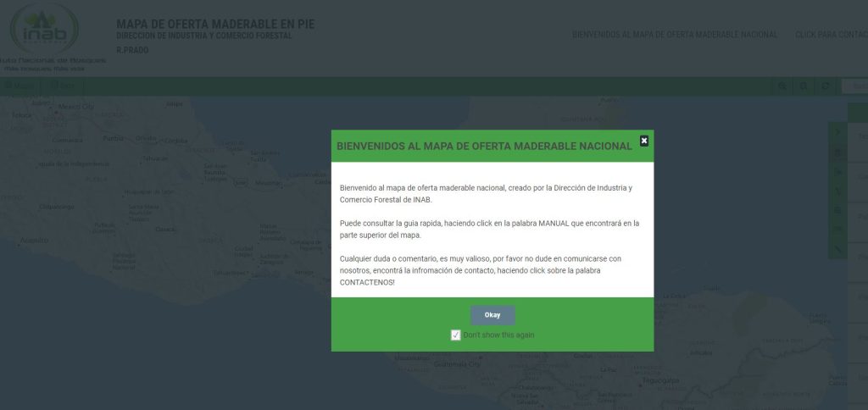Click the zoom in magnifier icon

tap(782, 86)
